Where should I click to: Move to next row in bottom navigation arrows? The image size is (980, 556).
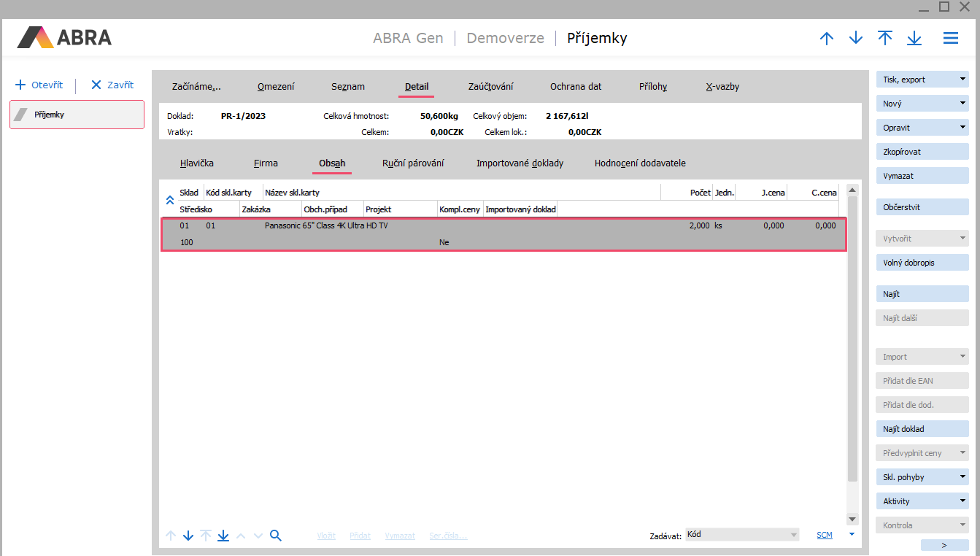coord(188,536)
